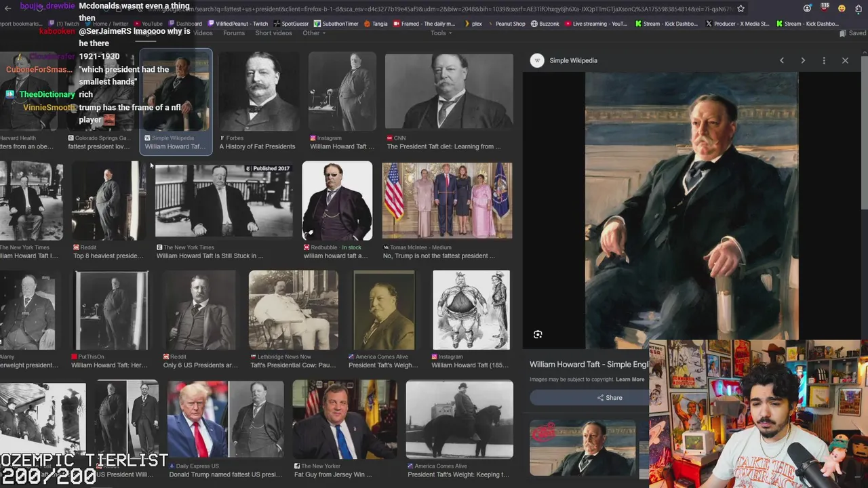This screenshot has width=868, height=488.
Task: Click the Simple Wikipedia globe source icon
Action: pos(537,60)
